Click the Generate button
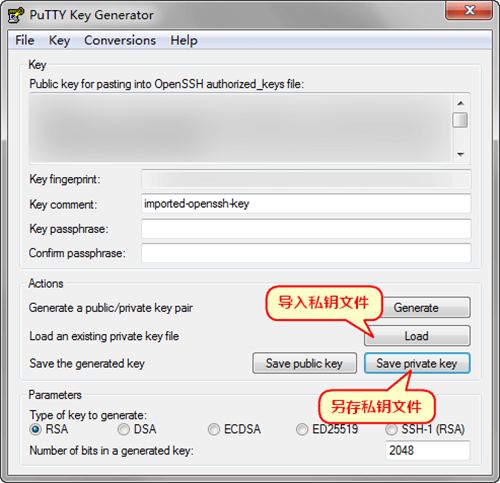 [426, 307]
